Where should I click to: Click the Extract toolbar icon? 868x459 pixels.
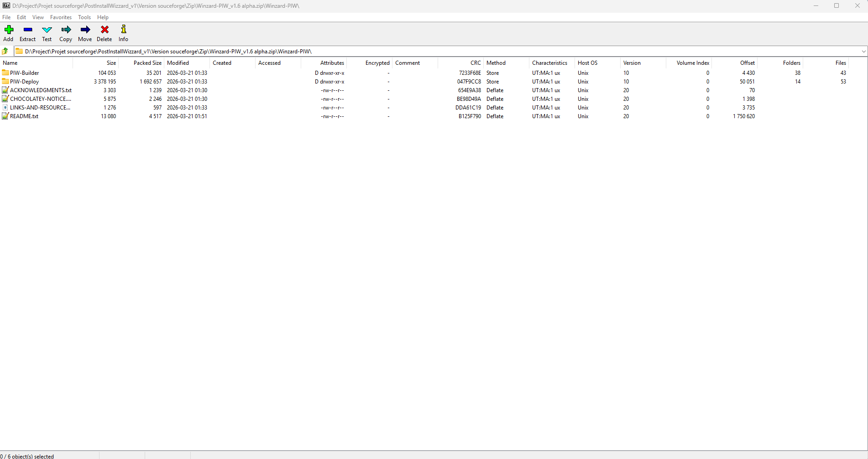coord(28,30)
